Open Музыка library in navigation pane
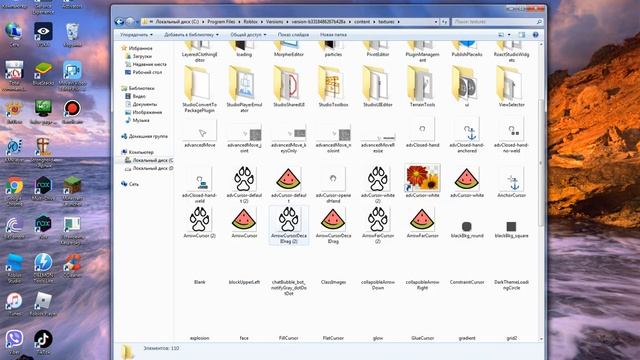 [138, 120]
